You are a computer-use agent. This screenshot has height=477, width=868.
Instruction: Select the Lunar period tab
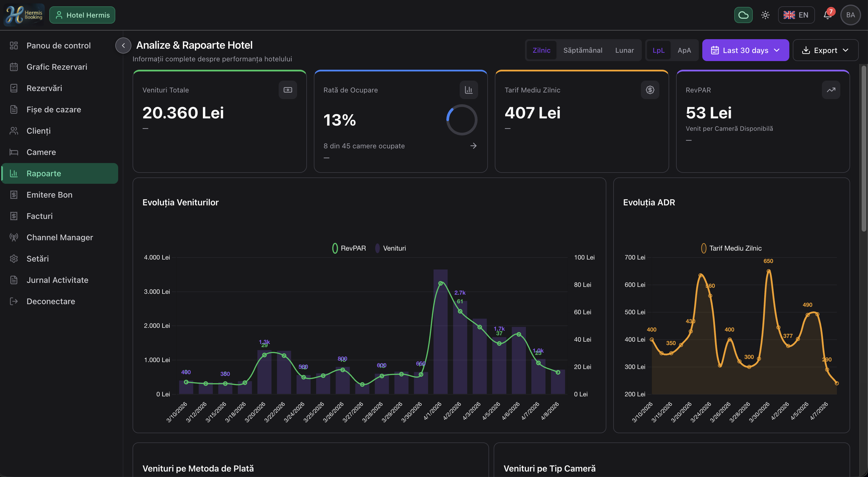pyautogui.click(x=624, y=50)
